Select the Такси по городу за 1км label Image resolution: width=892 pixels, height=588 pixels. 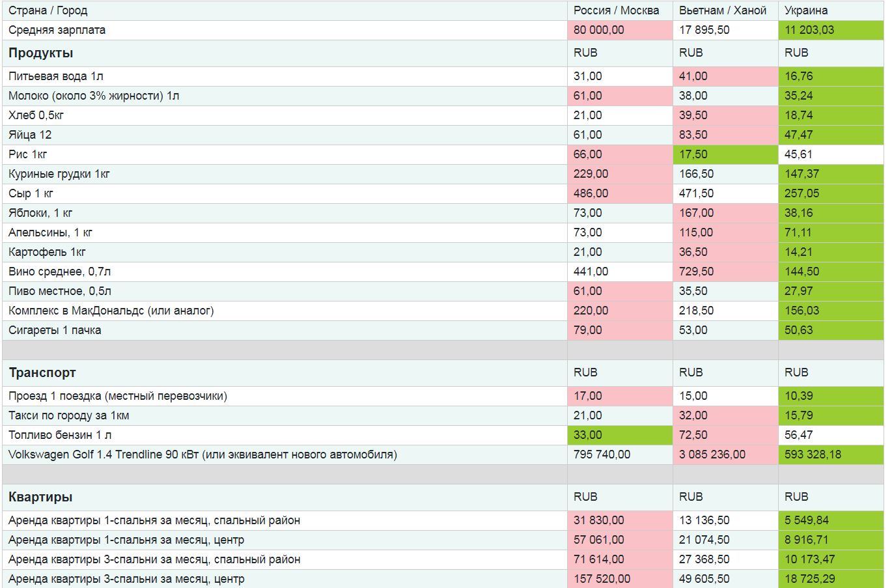[69, 415]
